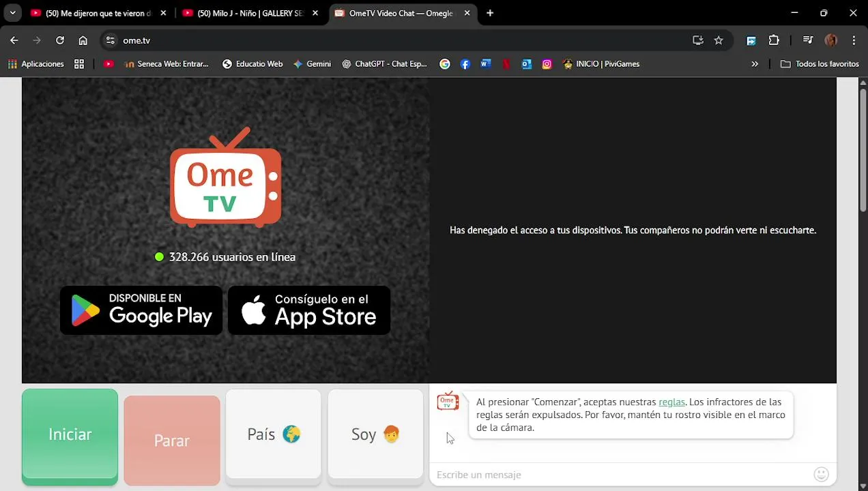868x491 pixels.
Task: Open the Netflix bookmark icon
Action: click(x=506, y=64)
